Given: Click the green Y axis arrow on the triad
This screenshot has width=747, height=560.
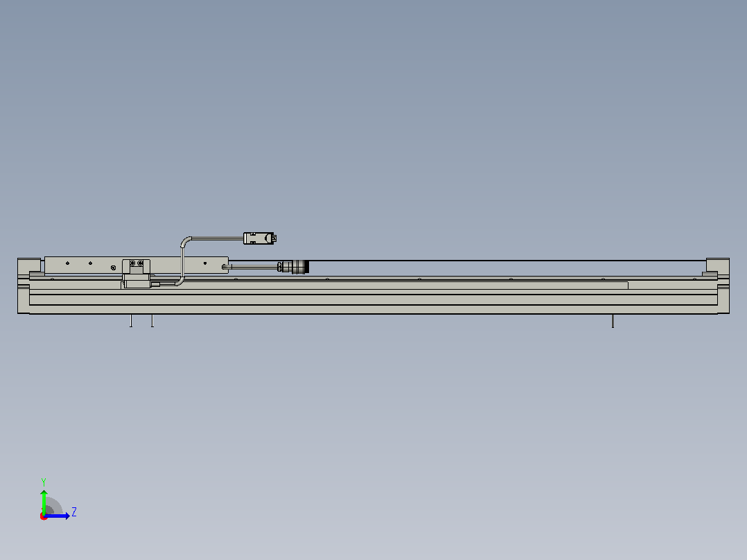Looking at the screenshot, I should (x=44, y=501).
